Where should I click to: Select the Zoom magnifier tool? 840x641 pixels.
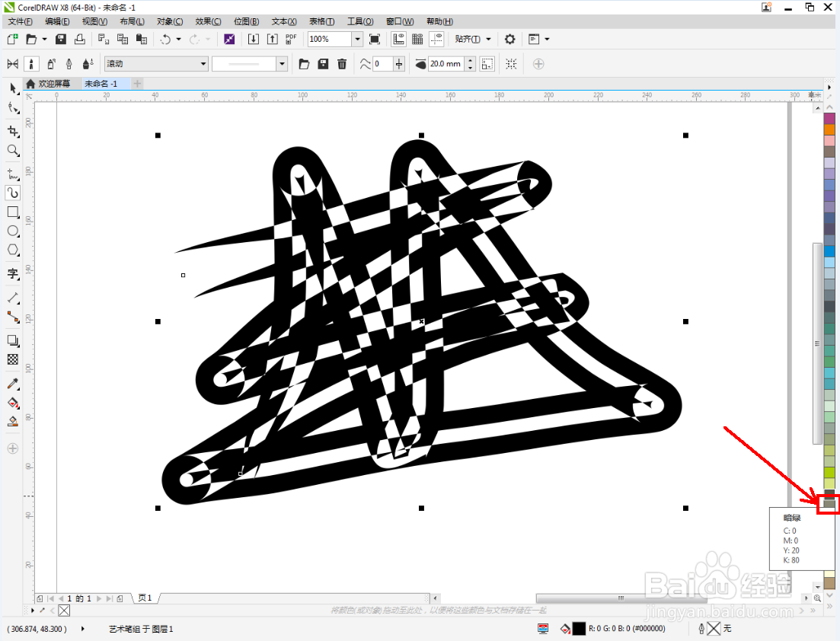[x=13, y=151]
